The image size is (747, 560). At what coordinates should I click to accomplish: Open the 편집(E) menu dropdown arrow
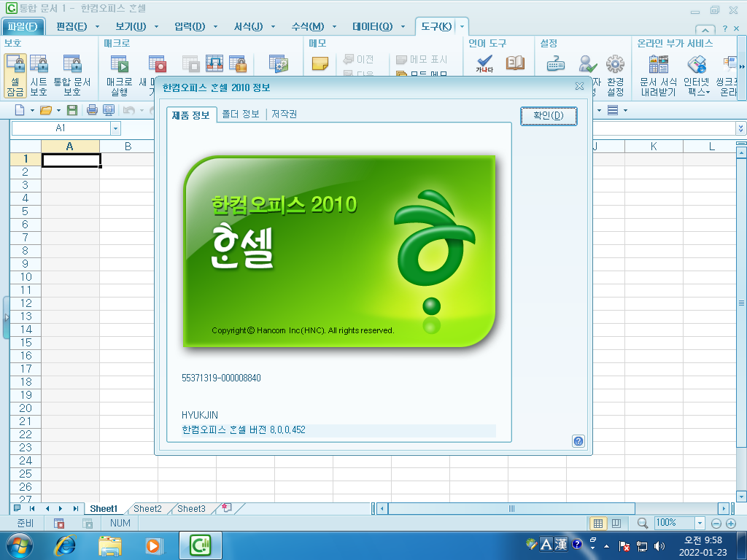(x=97, y=27)
